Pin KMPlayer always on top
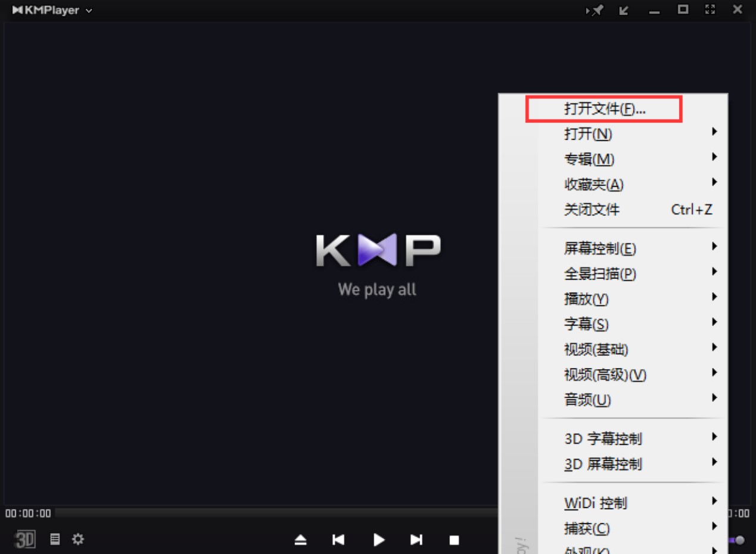The width and height of the screenshot is (756, 554). click(x=593, y=10)
